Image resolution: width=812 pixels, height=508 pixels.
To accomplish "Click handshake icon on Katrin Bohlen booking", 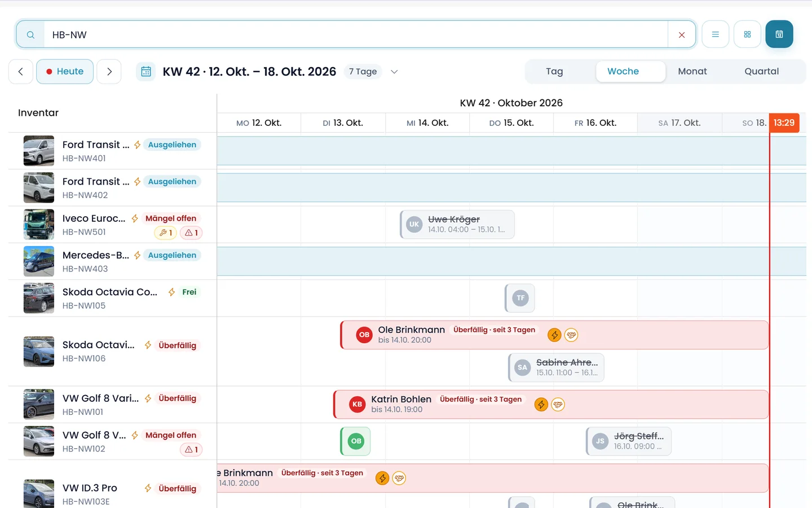I will (x=558, y=405).
